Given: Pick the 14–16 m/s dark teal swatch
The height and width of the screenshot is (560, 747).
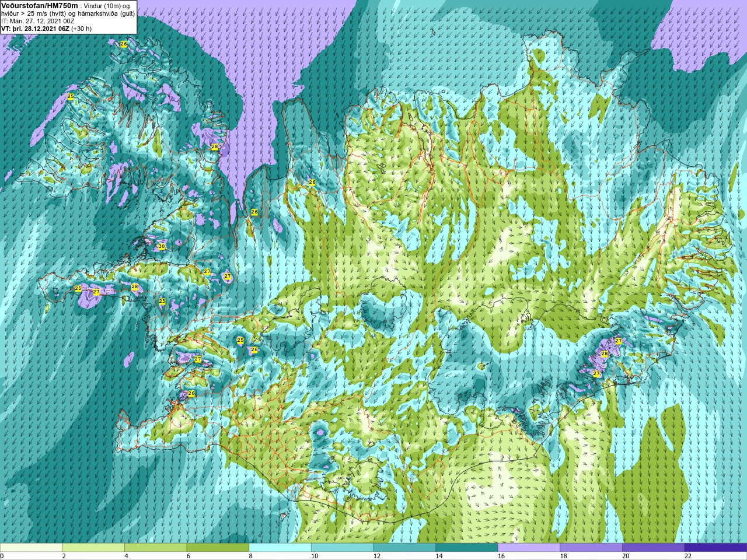Looking at the screenshot, I should tap(466, 548).
